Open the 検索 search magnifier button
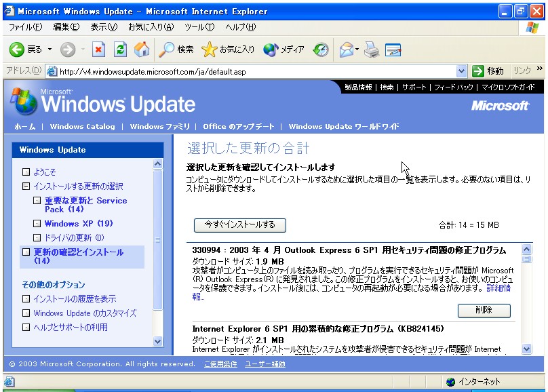 coord(176,50)
